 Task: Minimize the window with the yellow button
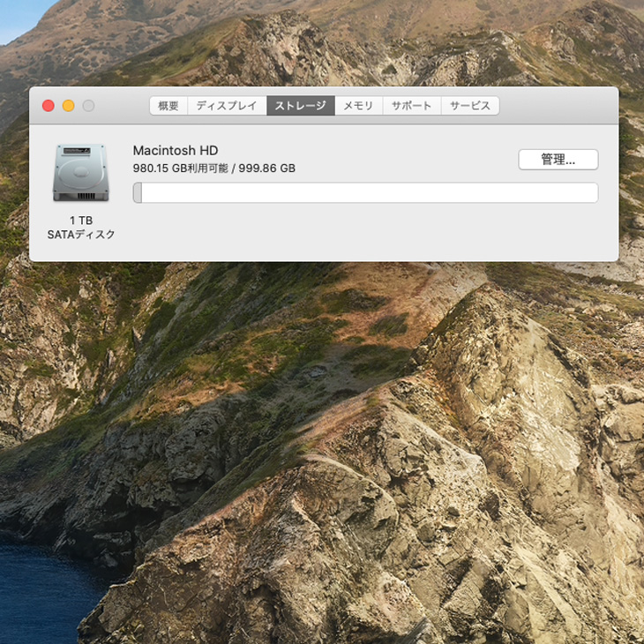point(69,106)
